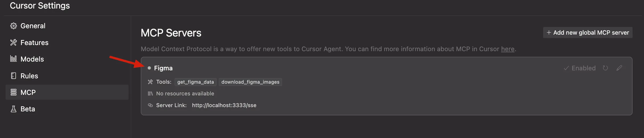Click the get_figma_data tool tag
Image resolution: width=644 pixels, height=138 pixels.
[196, 82]
